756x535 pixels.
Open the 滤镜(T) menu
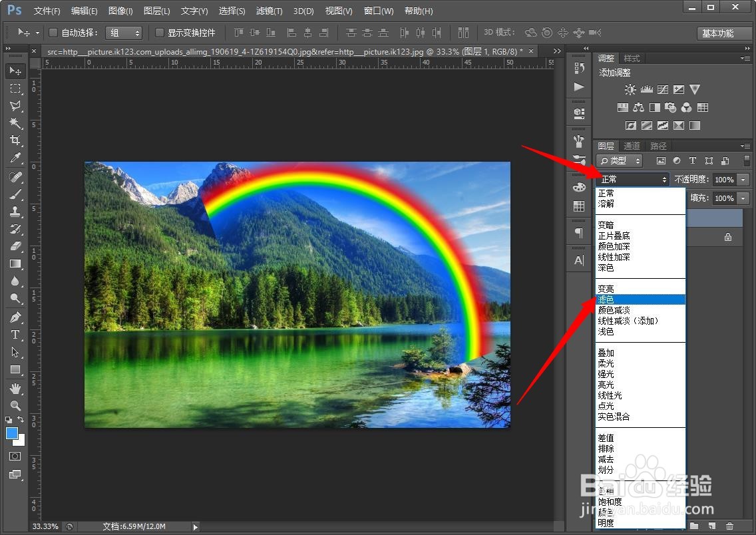269,11
